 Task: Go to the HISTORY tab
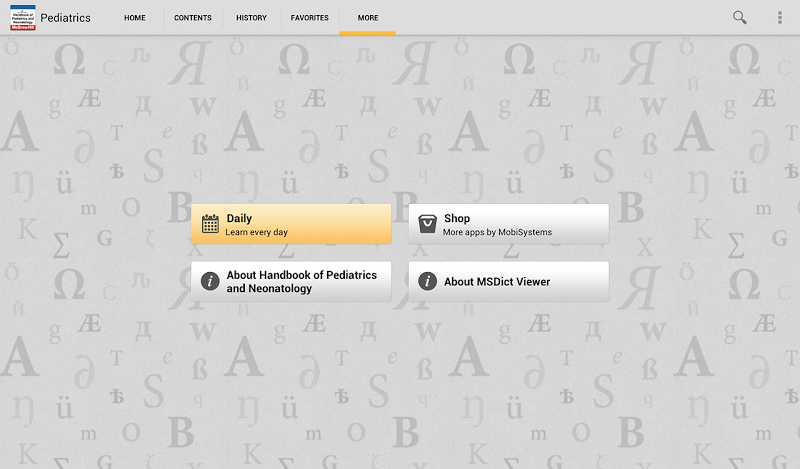(251, 18)
